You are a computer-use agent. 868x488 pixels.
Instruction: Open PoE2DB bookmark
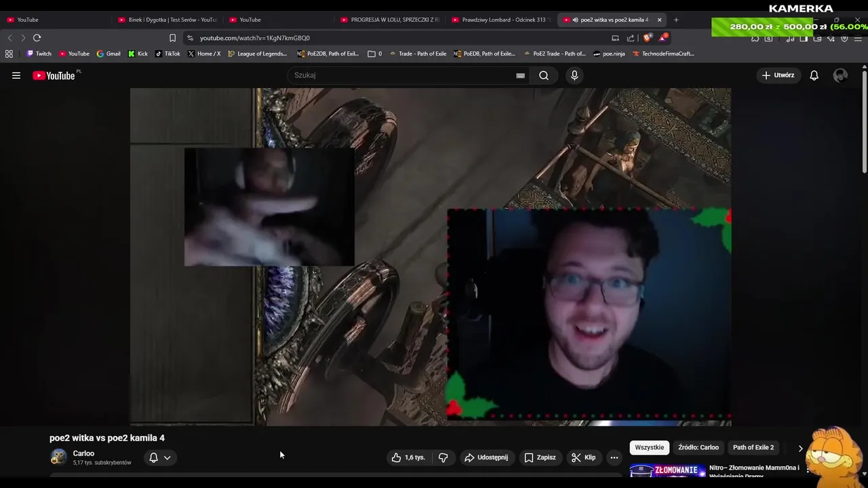coord(328,54)
